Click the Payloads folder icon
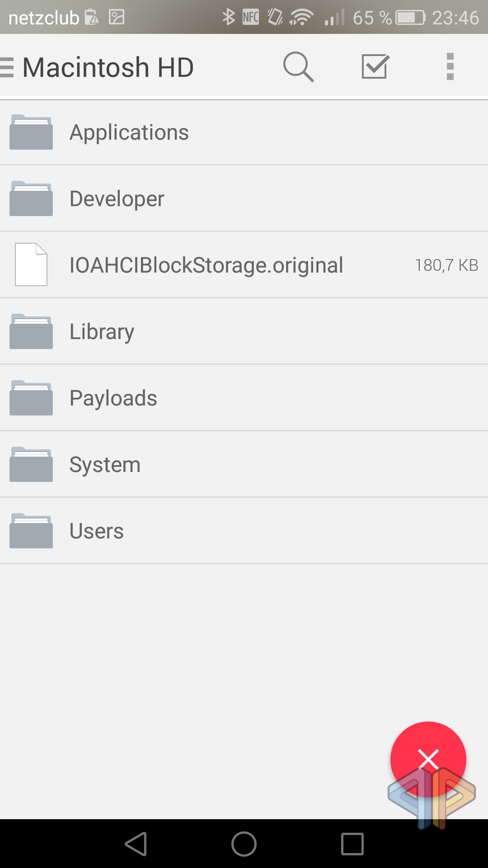 (31, 398)
